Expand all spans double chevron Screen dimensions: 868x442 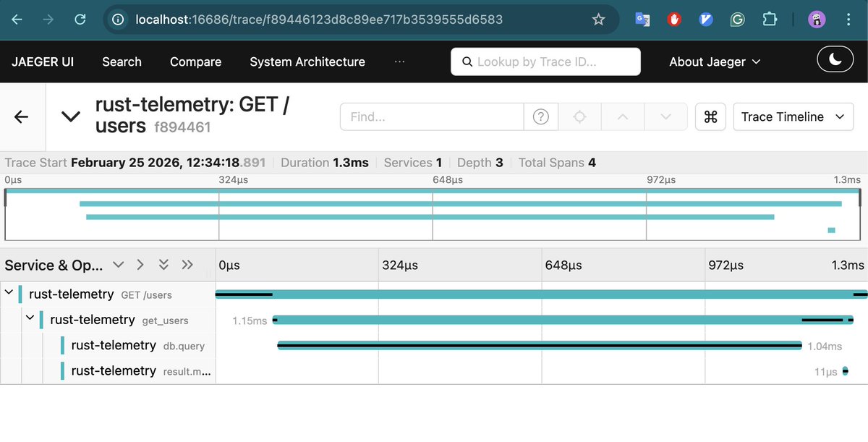coord(164,265)
